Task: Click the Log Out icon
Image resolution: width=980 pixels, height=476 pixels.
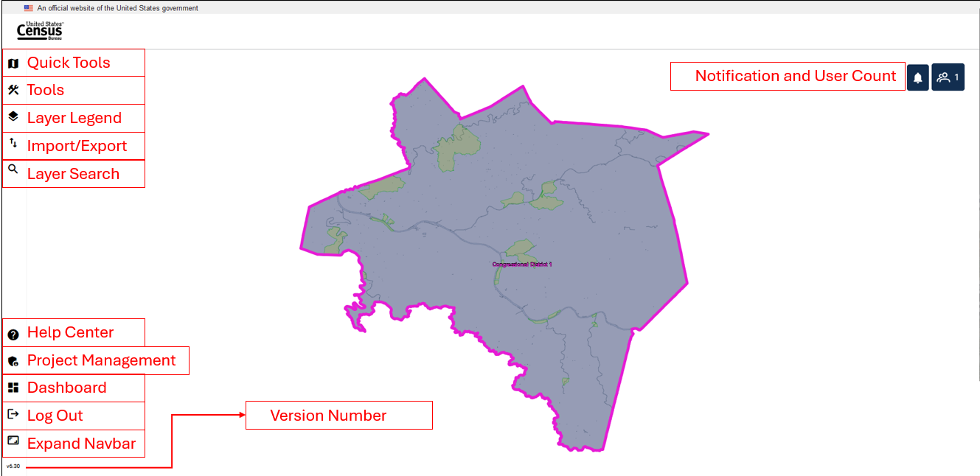Action: click(13, 414)
